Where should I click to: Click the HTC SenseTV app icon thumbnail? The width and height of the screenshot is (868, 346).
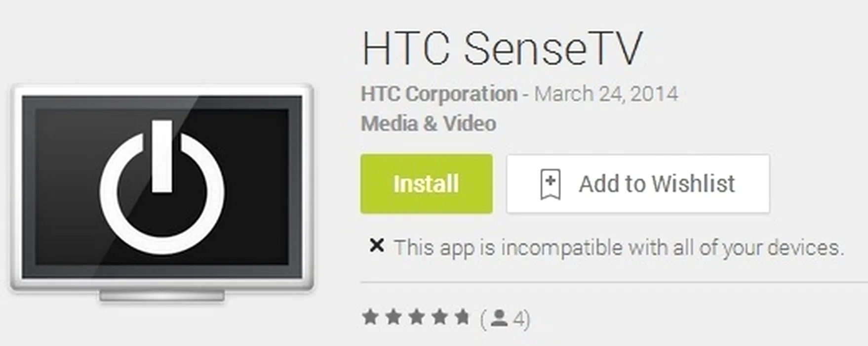[x=162, y=193]
